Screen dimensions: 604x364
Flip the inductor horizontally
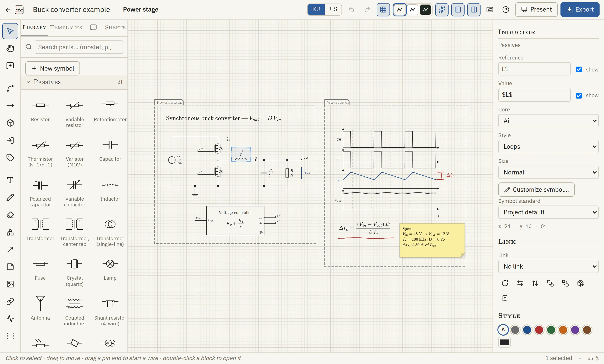(x=520, y=283)
